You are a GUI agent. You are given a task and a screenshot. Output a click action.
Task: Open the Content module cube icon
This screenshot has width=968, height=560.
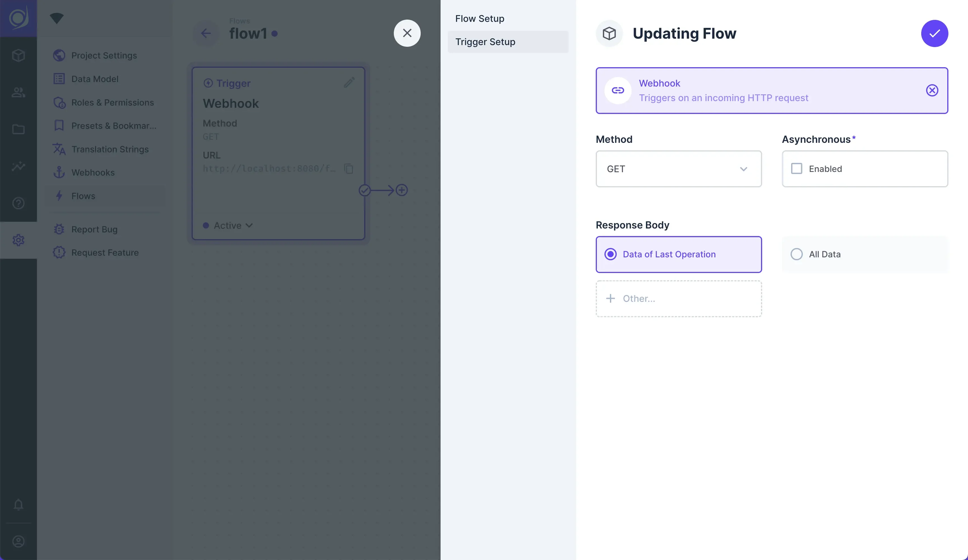[18, 55]
